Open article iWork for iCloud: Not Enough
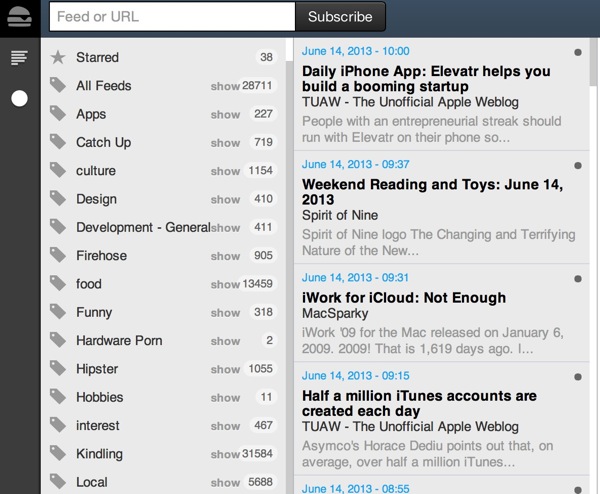600x494 pixels. 404,298
